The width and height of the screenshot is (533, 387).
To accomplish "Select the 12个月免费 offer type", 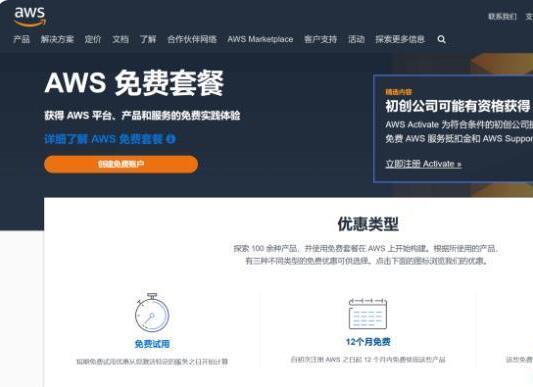I will [x=368, y=342].
